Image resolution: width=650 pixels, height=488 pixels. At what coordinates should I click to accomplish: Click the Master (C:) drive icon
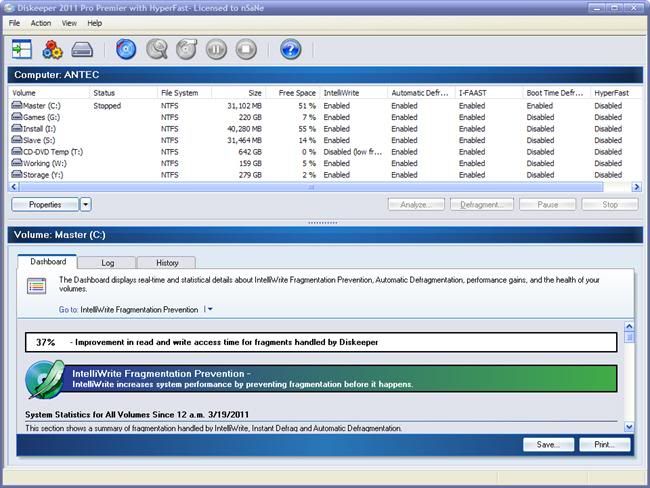pyautogui.click(x=17, y=105)
